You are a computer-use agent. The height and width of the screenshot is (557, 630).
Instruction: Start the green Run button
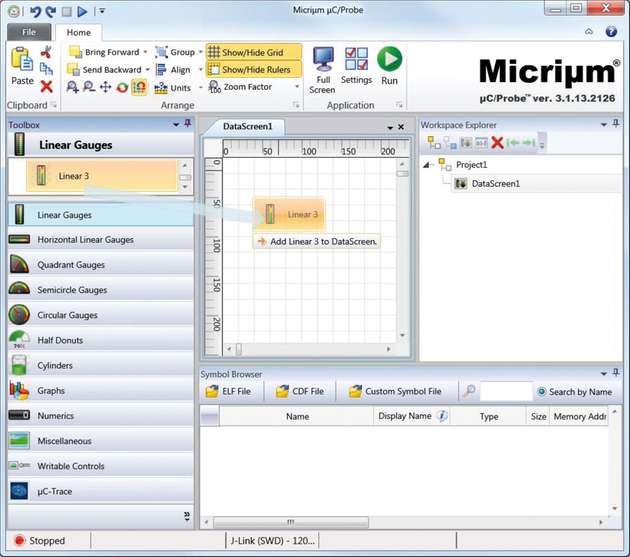389,66
